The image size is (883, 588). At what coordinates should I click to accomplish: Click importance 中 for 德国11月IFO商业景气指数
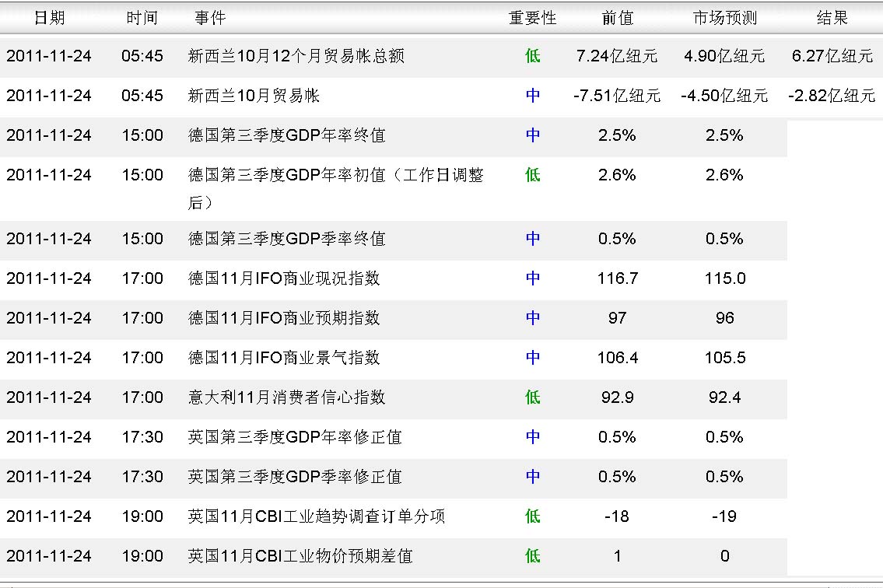click(x=532, y=357)
